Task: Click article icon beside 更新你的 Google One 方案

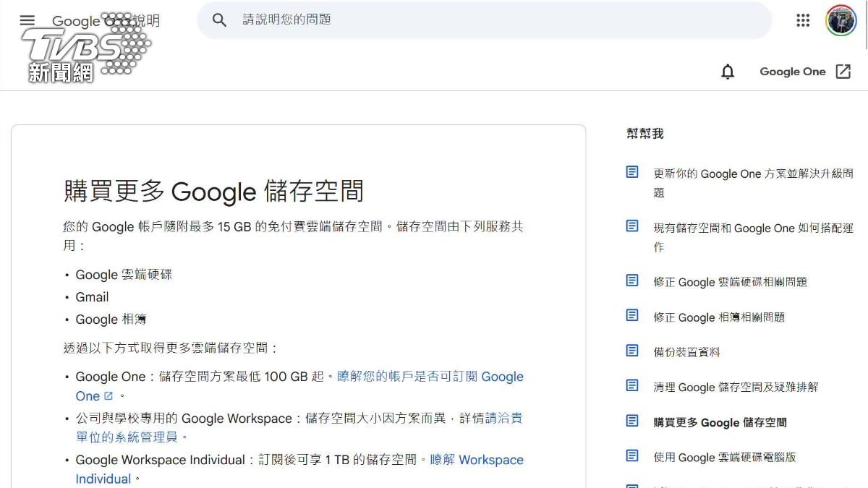Action: coord(632,172)
